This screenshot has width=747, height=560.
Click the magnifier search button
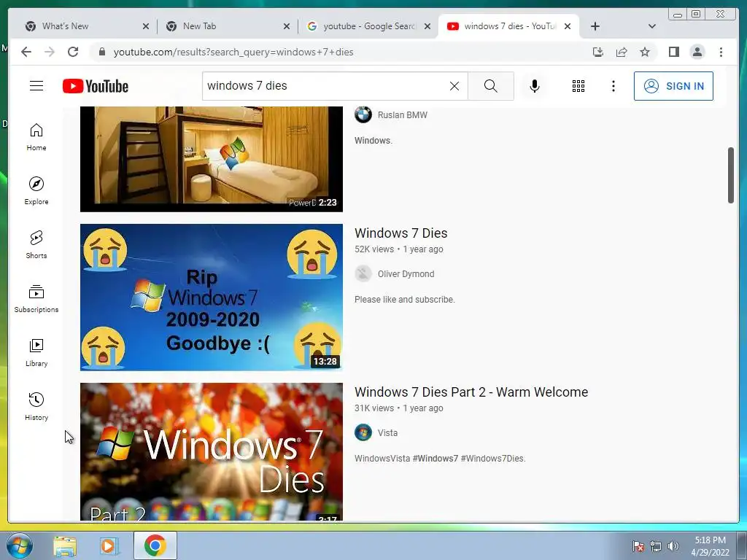click(491, 86)
